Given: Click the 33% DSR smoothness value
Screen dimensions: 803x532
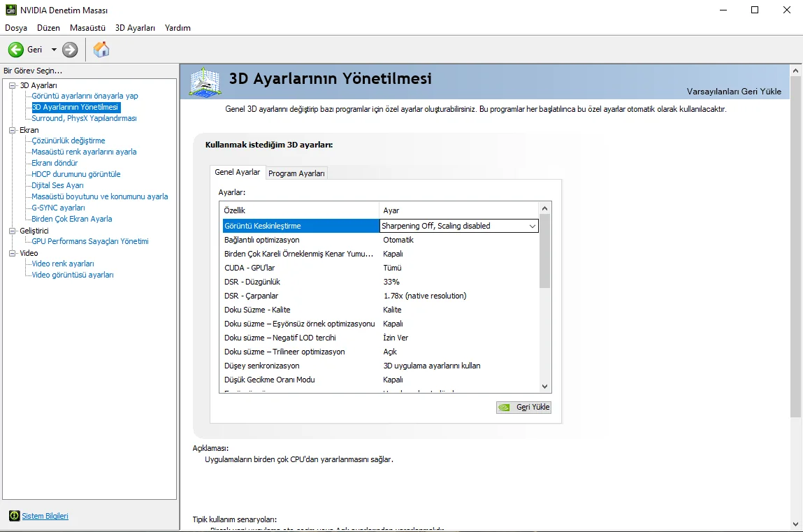Looking at the screenshot, I should pyautogui.click(x=391, y=282).
